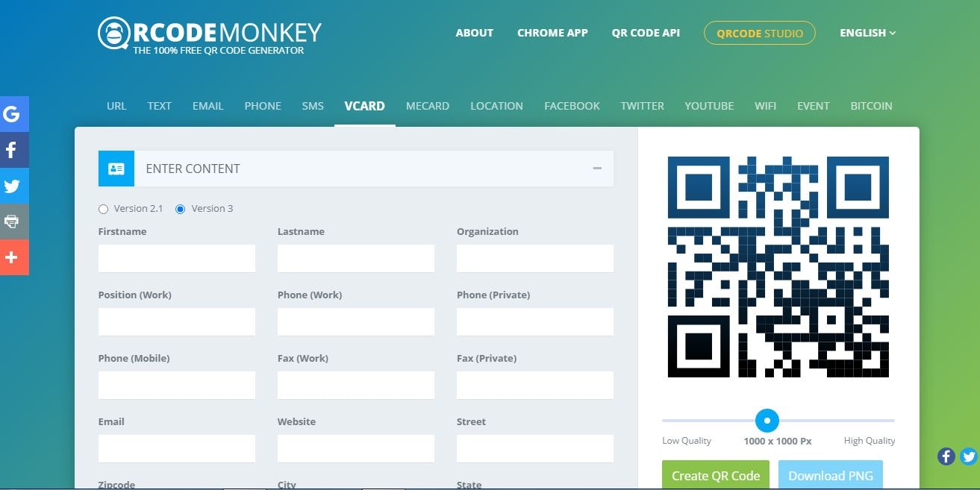Image resolution: width=980 pixels, height=490 pixels.
Task: Focus the Website input field
Action: 356,449
